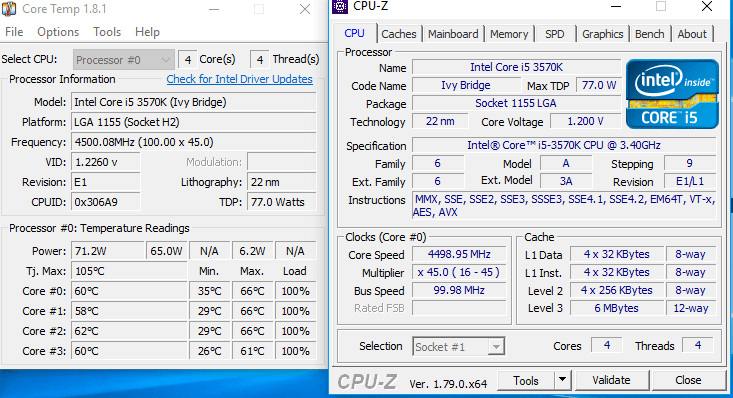Switch to the Graphics tab in CPU-Z

click(603, 34)
